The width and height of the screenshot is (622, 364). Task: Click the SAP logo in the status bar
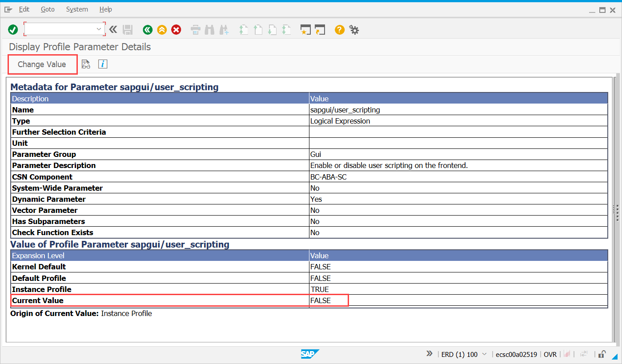(x=310, y=354)
